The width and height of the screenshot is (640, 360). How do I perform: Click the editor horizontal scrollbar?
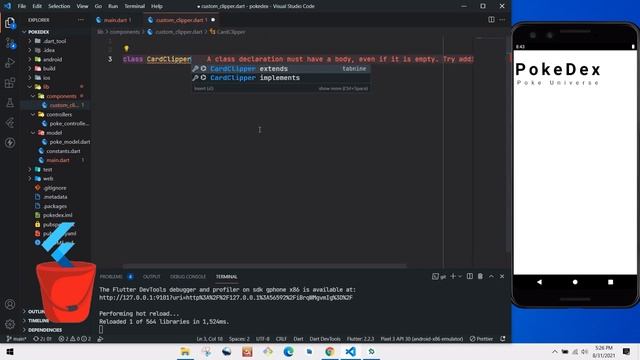pos(264,266)
